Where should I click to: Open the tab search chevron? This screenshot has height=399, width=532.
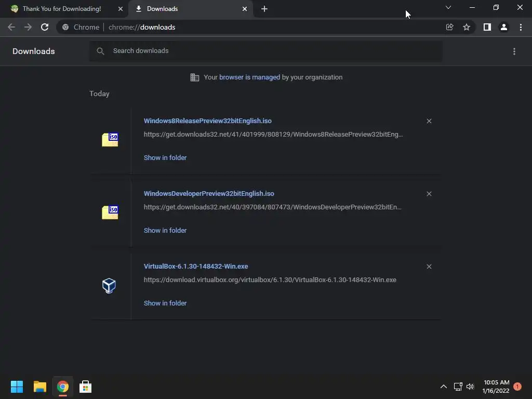click(x=448, y=7)
